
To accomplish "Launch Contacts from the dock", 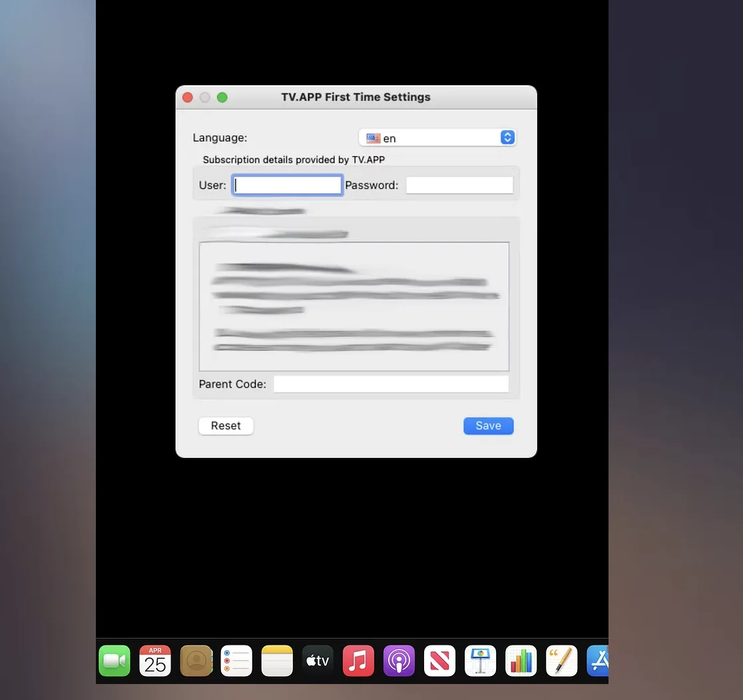I will [x=196, y=661].
